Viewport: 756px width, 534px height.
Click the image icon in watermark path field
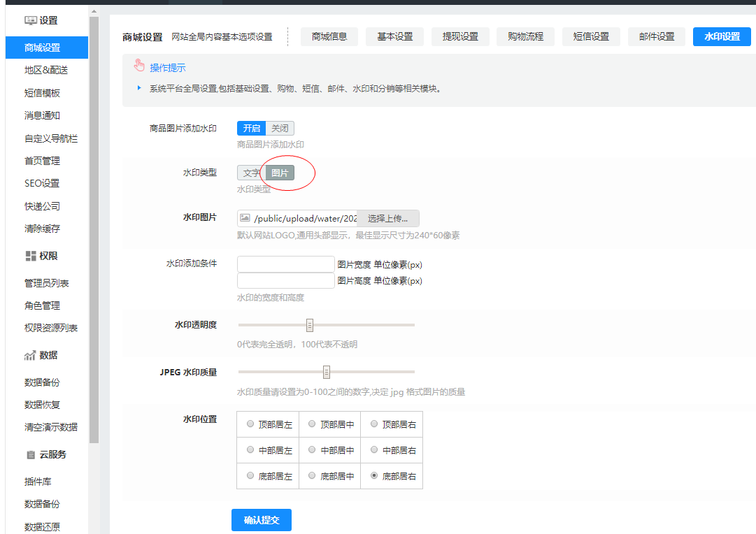click(x=245, y=218)
